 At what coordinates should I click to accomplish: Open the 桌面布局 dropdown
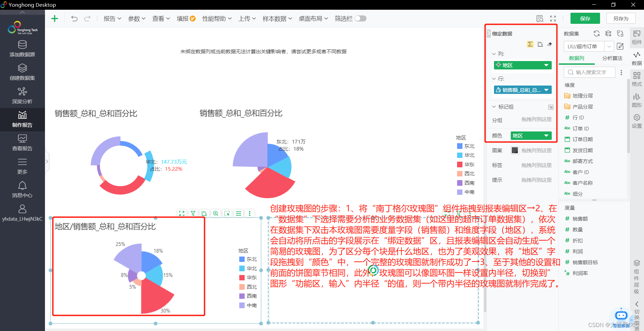[313, 19]
